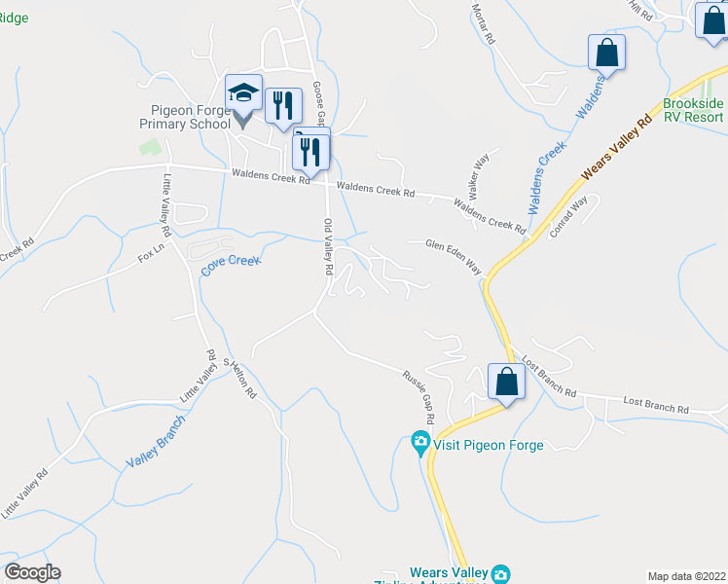Select the Wears Valley Rd road label
The height and width of the screenshot is (584, 728).
tap(616, 148)
